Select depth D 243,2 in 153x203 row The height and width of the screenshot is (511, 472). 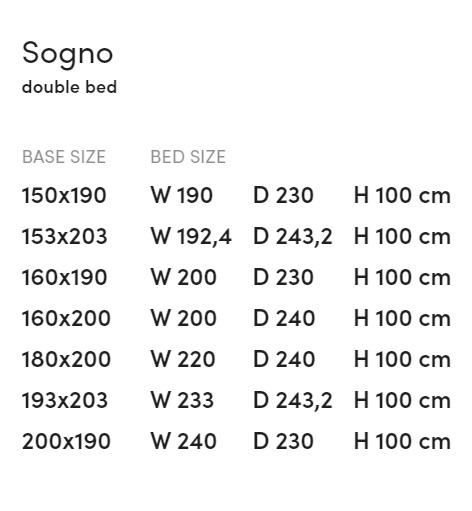click(293, 237)
